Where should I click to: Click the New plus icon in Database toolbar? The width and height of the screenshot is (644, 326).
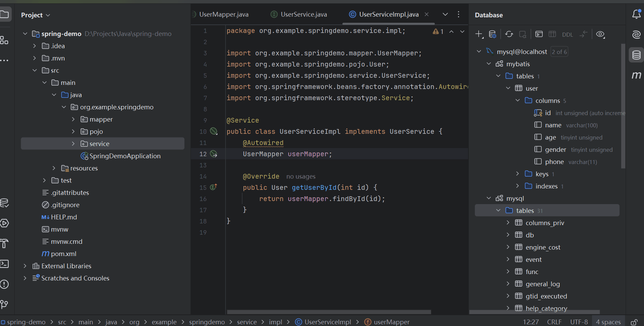click(479, 34)
